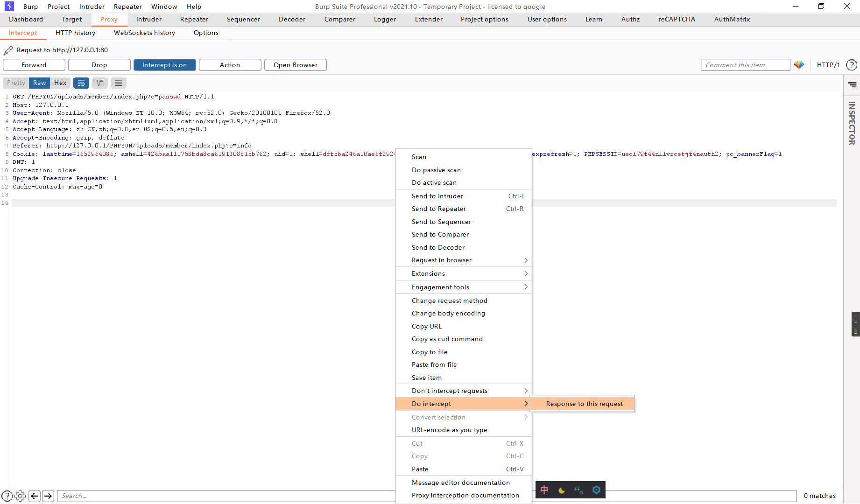Viewport: 860px width, 504px height.
Task: Expand the Engagement tools submenu
Action: click(x=464, y=287)
